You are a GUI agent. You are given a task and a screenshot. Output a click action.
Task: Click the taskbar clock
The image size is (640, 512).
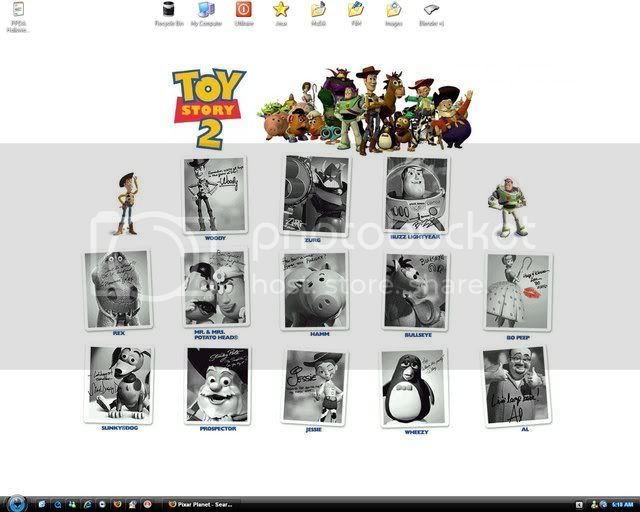point(620,503)
